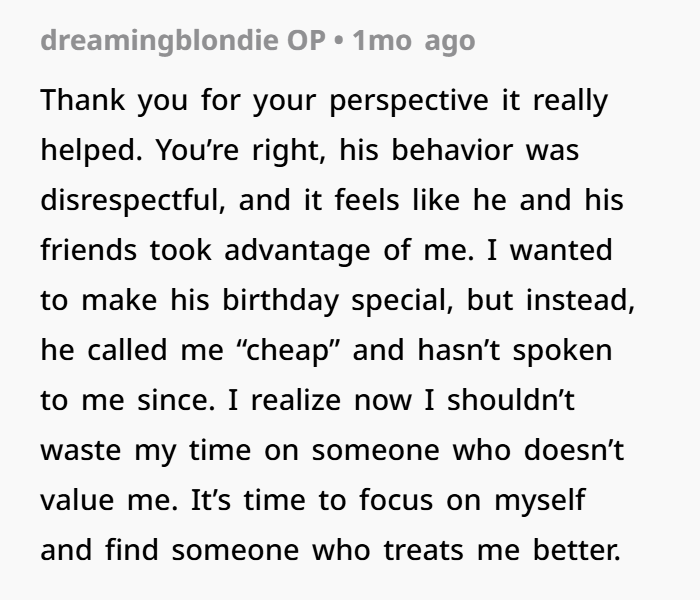Click the word "realize" in the comment
The image size is (700, 600).
pos(296,400)
